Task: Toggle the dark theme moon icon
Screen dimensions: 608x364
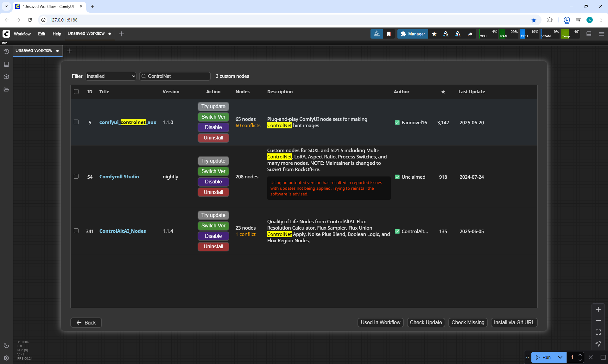Action: click(x=6, y=345)
